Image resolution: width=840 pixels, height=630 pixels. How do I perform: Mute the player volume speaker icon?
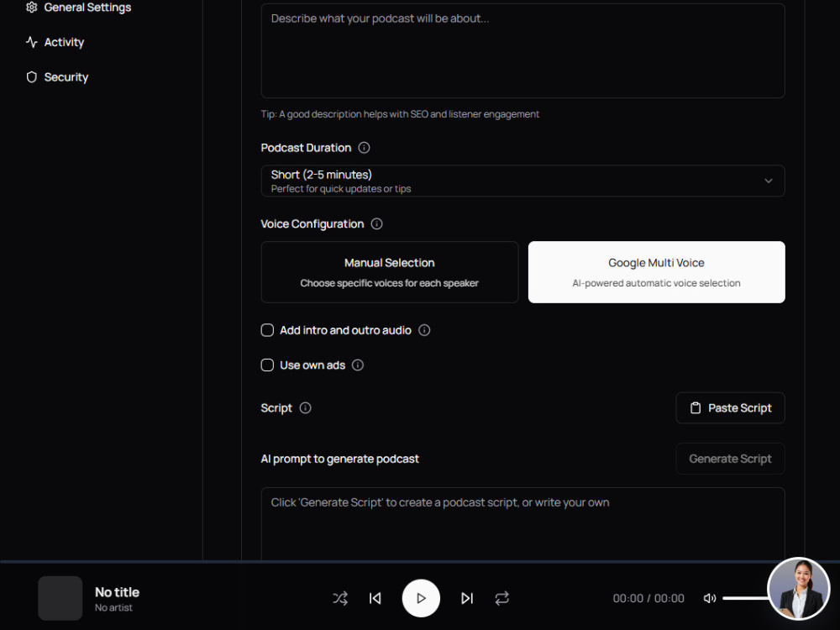click(x=709, y=598)
